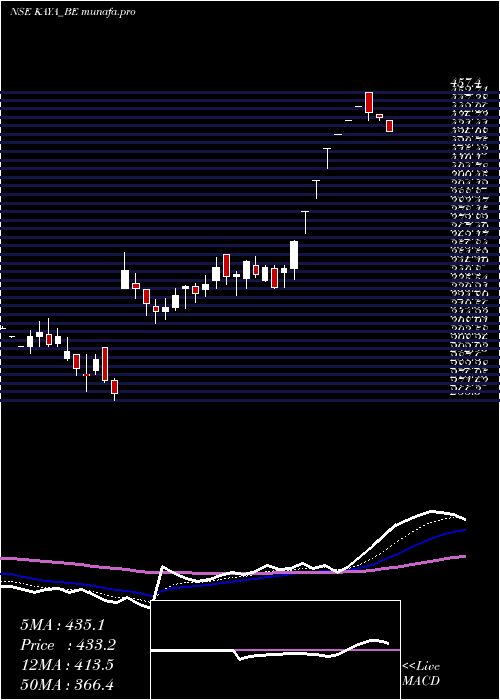
Task: Click the last red candlestick on the right
Action: tap(389, 126)
